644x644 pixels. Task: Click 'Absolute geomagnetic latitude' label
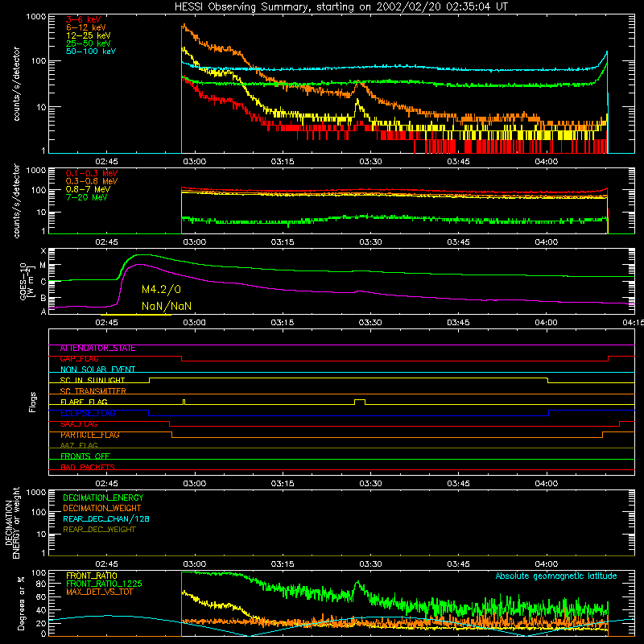pos(556,576)
